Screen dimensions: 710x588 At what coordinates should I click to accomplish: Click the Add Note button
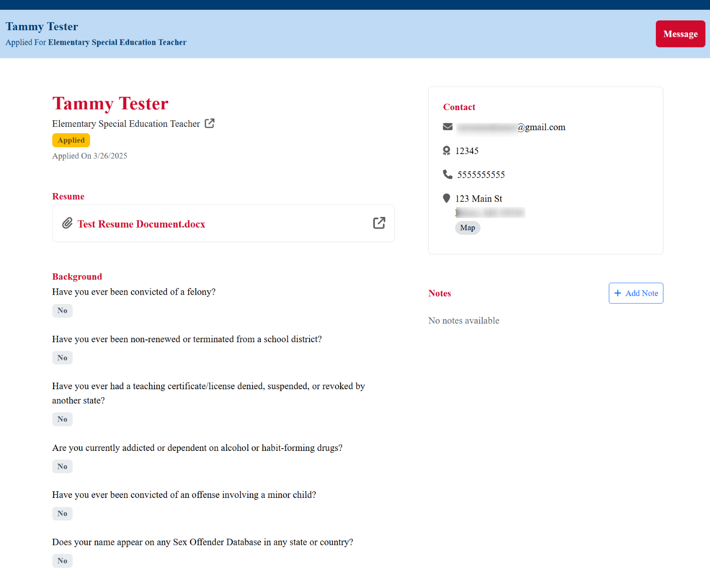click(636, 293)
